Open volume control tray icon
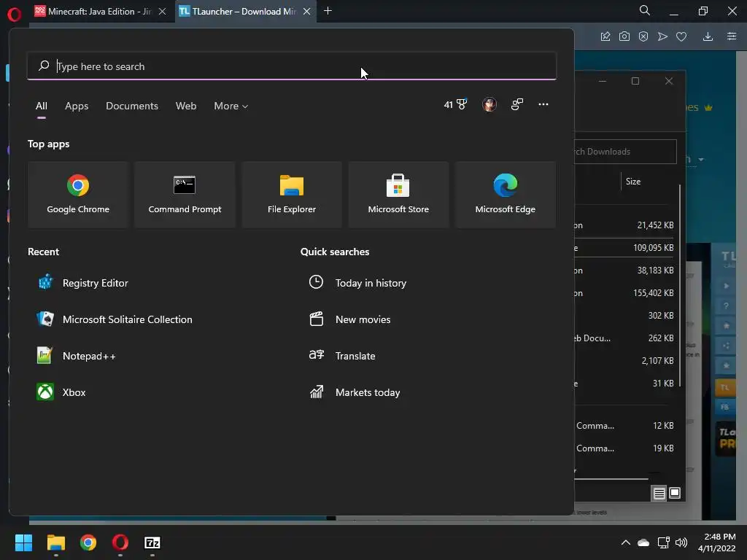This screenshot has width=747, height=560. coord(681,542)
